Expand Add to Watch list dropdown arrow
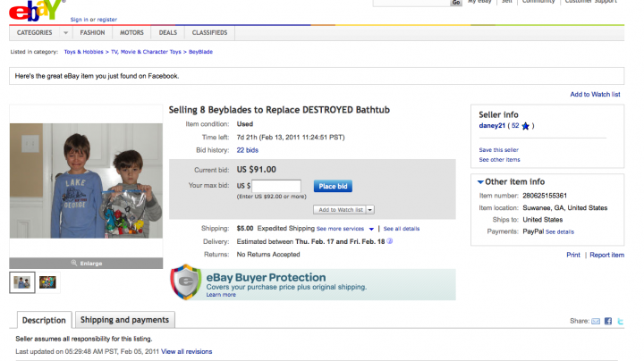 coord(370,209)
